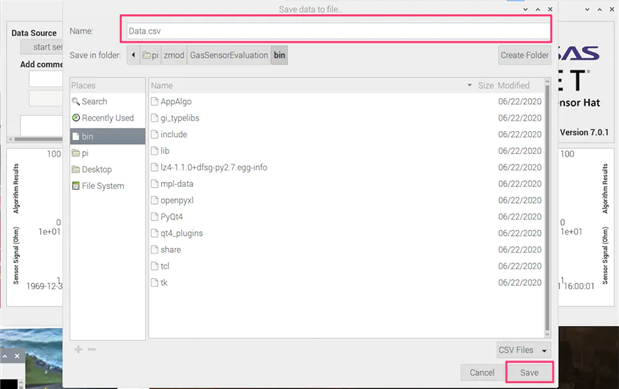Toggle sort order arrow in Name column
This screenshot has height=389, width=619.
tap(469, 85)
